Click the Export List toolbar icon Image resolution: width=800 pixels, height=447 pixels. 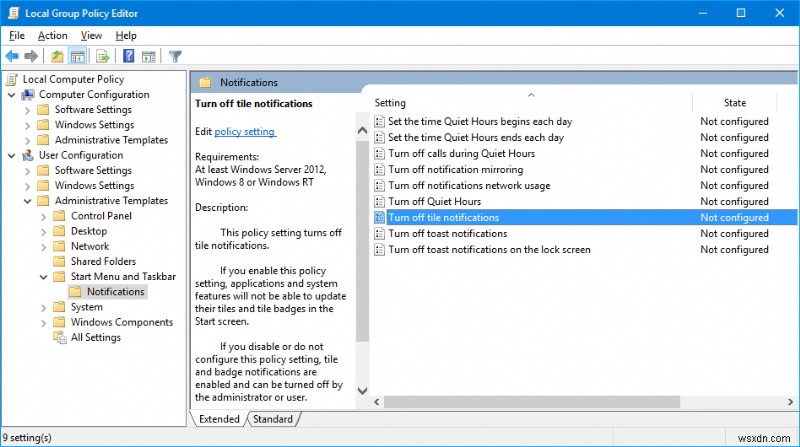pos(103,56)
